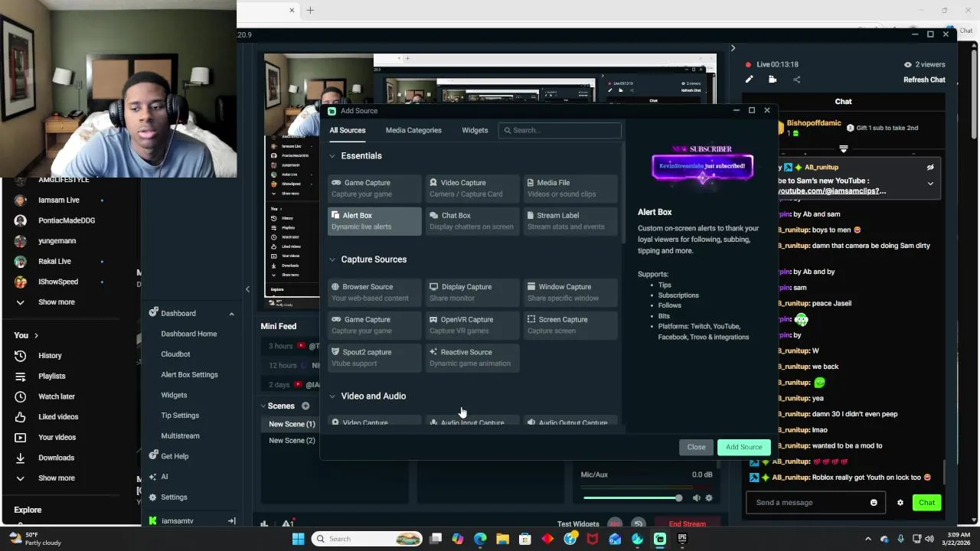This screenshot has width=980, height=551.
Task: Collapse the Scenes panel arrow
Action: pos(263,406)
